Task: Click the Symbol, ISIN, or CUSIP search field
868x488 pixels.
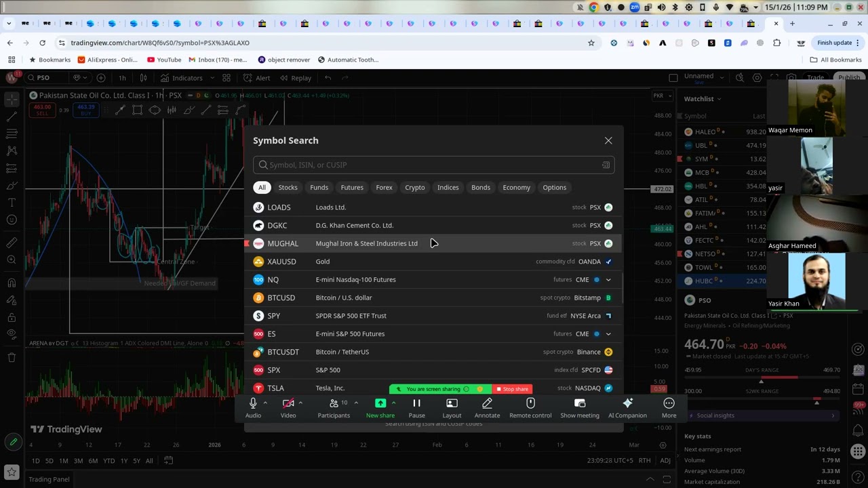Action: [x=434, y=165]
